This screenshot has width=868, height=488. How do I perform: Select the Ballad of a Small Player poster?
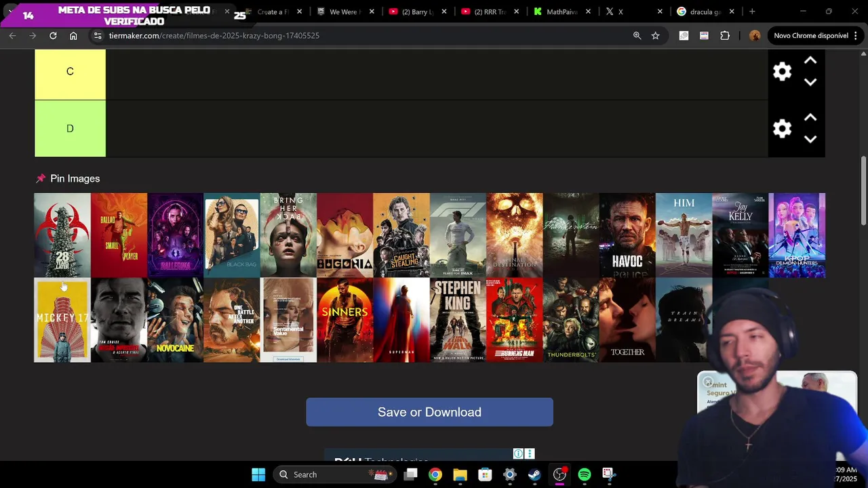pos(119,235)
